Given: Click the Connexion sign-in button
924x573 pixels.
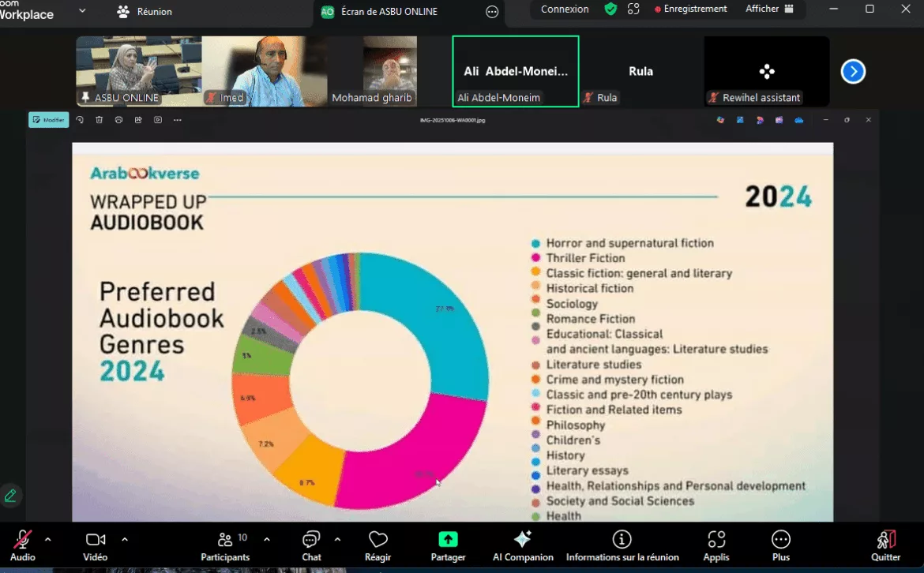Looking at the screenshot, I should coord(565,9).
